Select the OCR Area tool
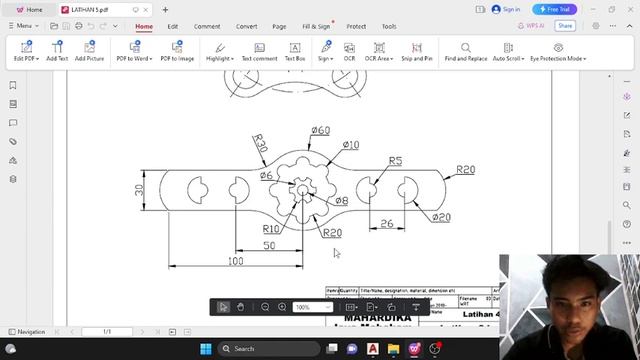Screen dimensions: 640x360 (x=379, y=51)
